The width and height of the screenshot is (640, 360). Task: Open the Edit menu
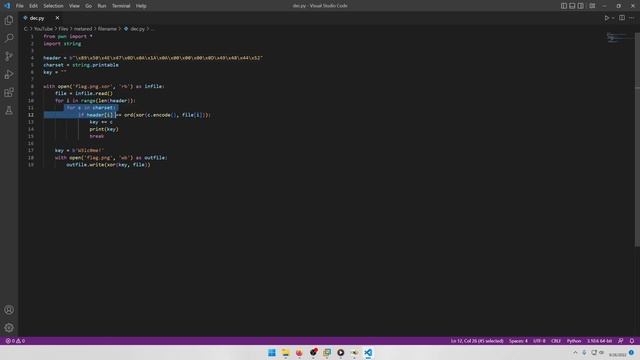33,6
